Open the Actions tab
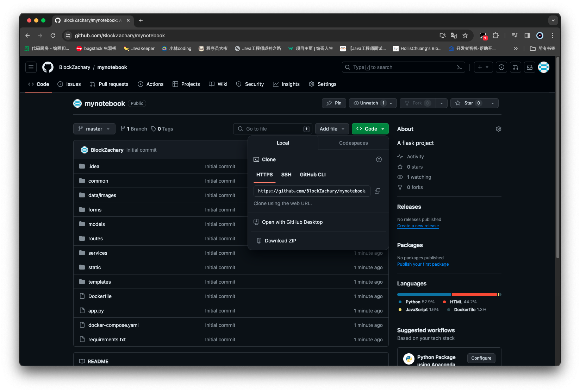580x392 pixels. tap(151, 84)
